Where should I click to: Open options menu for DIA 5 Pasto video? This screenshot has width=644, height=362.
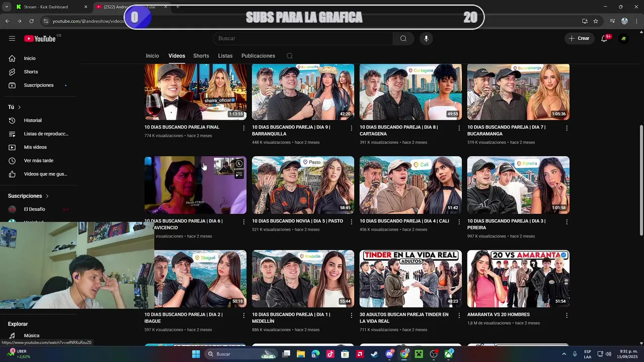(x=352, y=222)
